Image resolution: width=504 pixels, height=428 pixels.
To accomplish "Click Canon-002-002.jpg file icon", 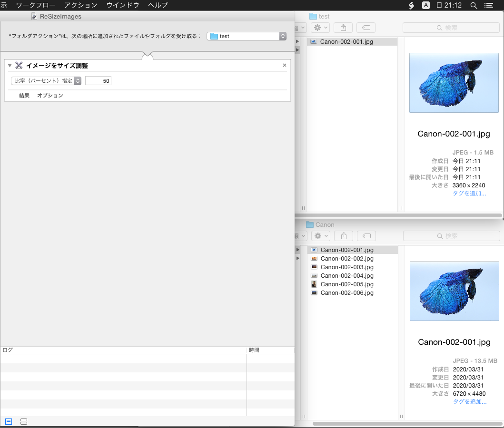I will pos(314,259).
